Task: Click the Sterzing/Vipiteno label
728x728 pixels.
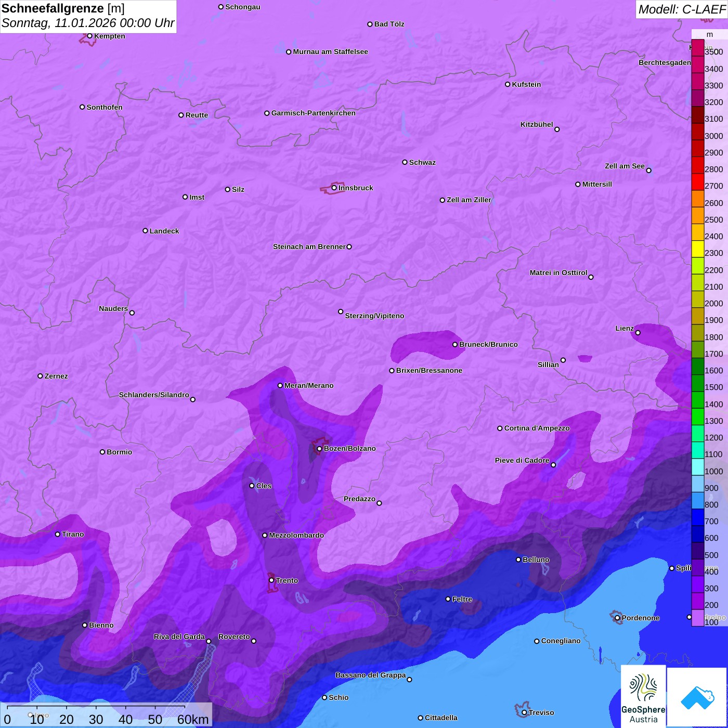Action: (x=374, y=316)
